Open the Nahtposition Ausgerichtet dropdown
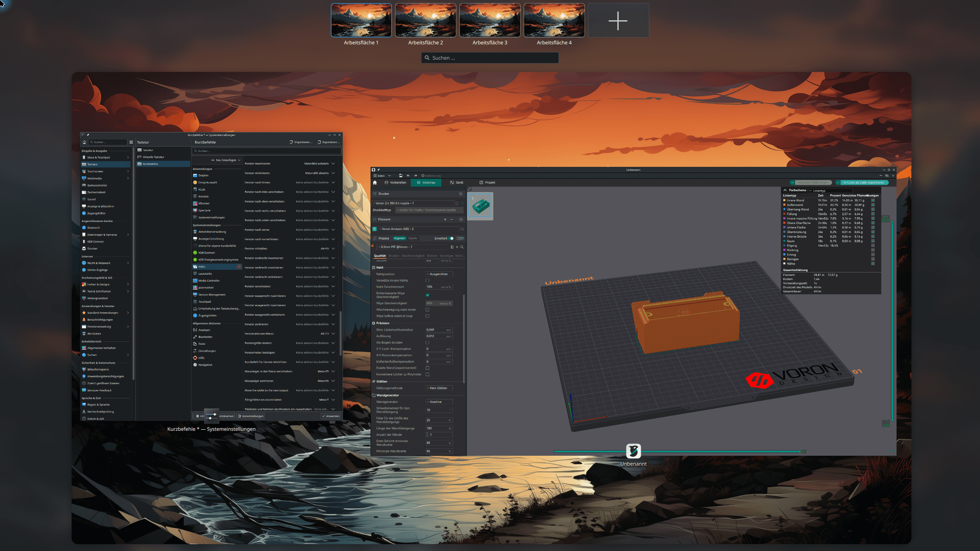Image resolution: width=980 pixels, height=551 pixels. point(439,274)
